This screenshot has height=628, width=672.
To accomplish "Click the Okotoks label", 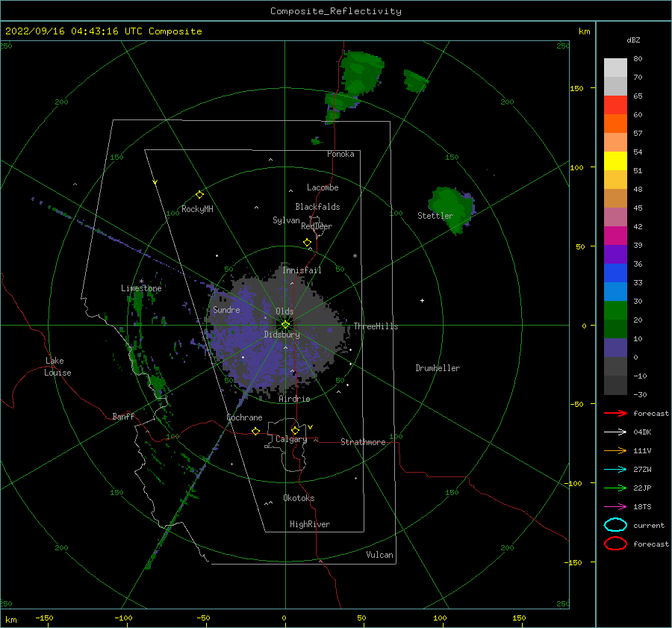I will [299, 498].
